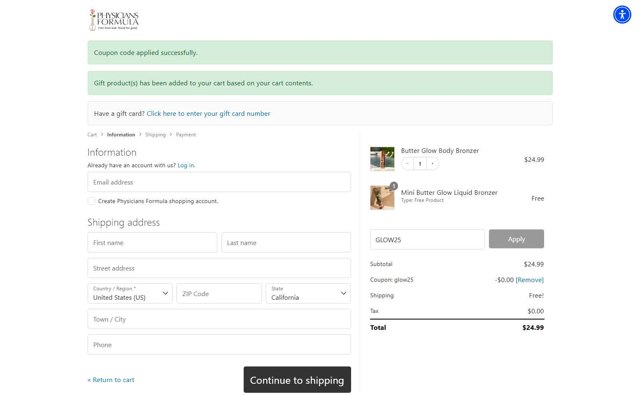Return to cart link
This screenshot has width=640, height=395.
click(111, 380)
